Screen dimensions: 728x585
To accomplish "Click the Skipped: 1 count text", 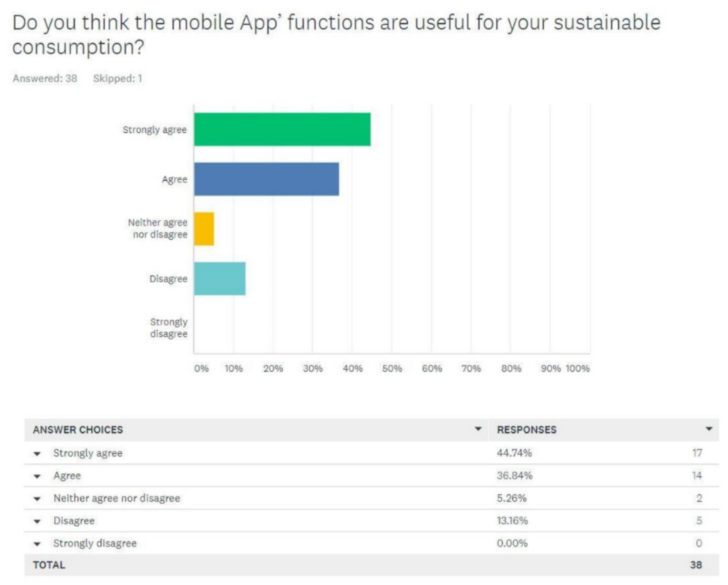I will click(x=117, y=79).
